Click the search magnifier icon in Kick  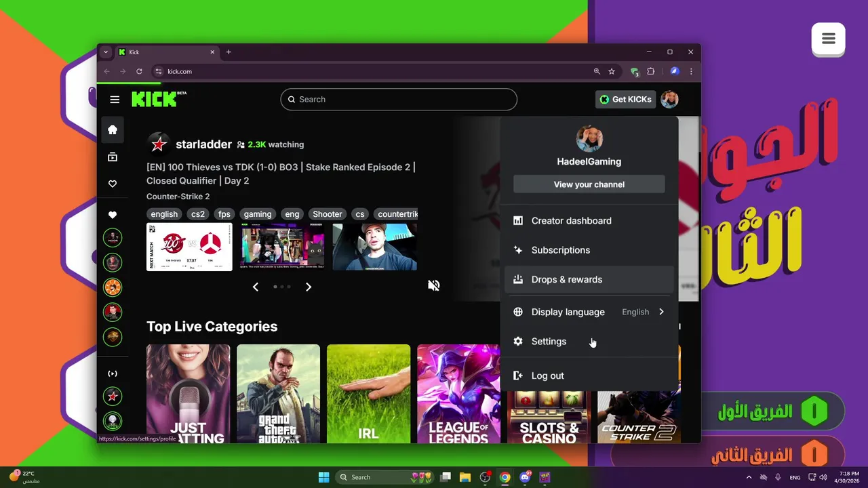point(292,100)
